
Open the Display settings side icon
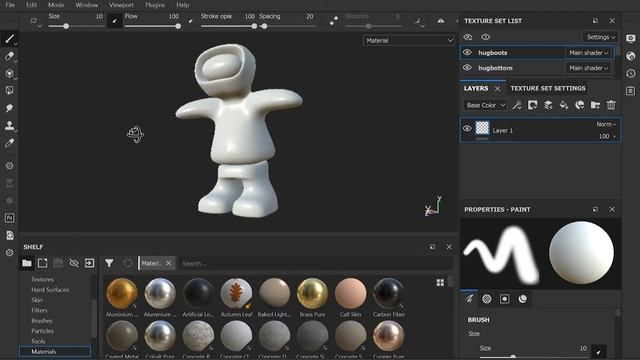(x=631, y=39)
